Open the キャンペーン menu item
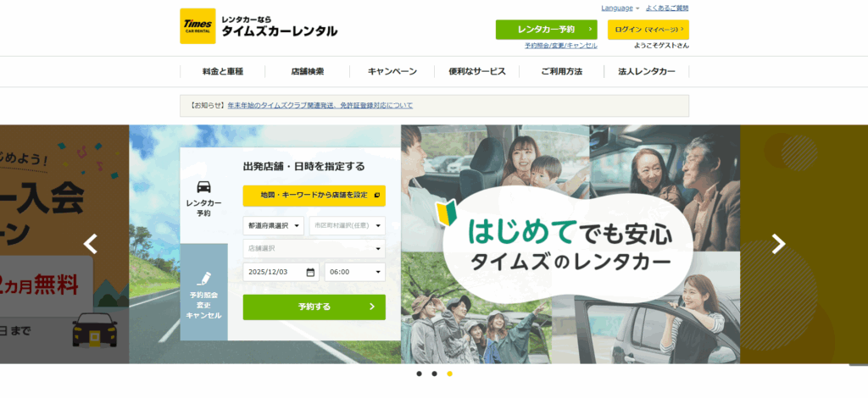Screen dimensions: 868x398 pos(392,72)
